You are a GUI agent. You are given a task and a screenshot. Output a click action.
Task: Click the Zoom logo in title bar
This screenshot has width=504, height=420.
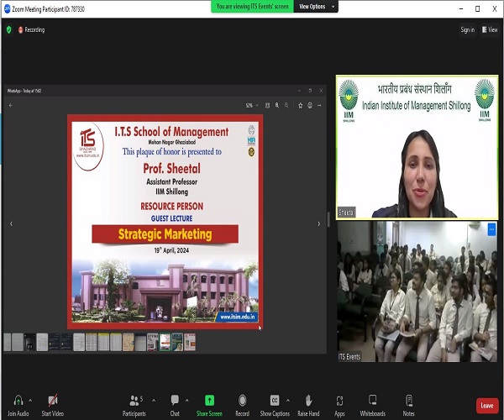7,9
